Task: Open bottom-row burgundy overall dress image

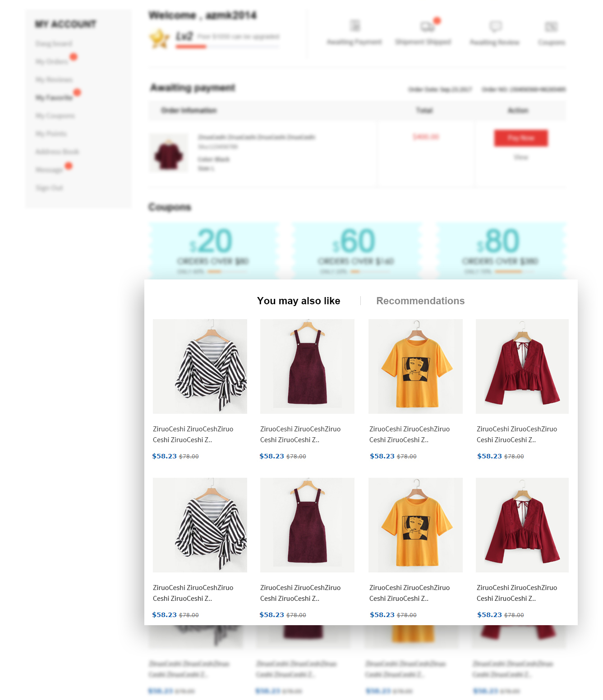Action: [307, 525]
